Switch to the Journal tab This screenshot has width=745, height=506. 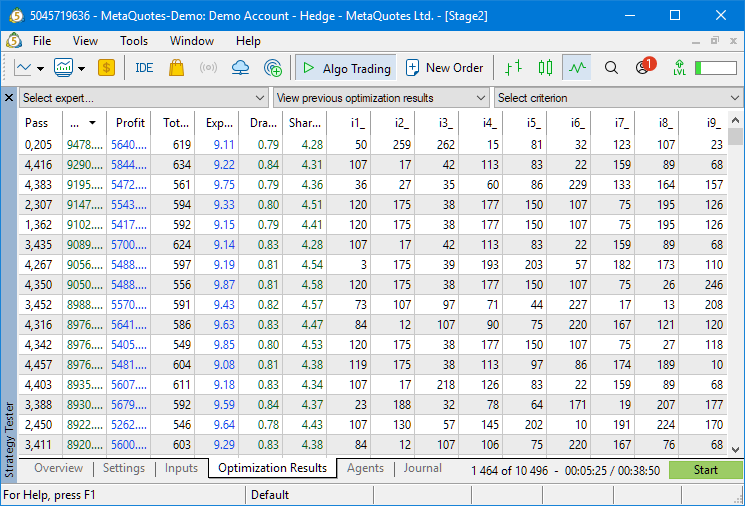[423, 468]
